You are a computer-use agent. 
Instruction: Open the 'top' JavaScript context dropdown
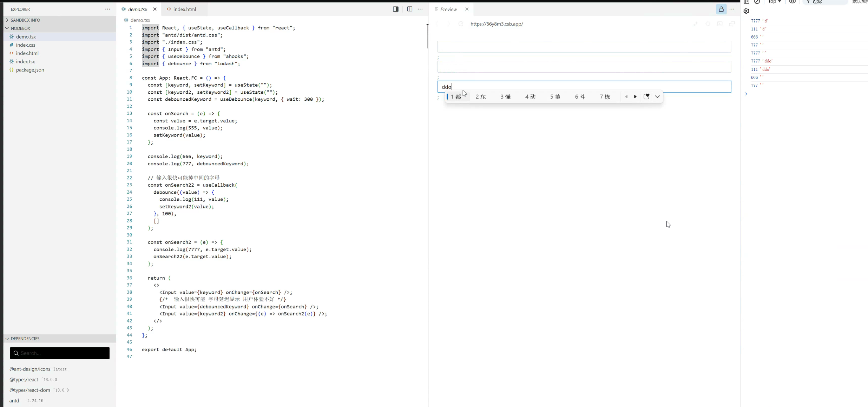pos(775,2)
